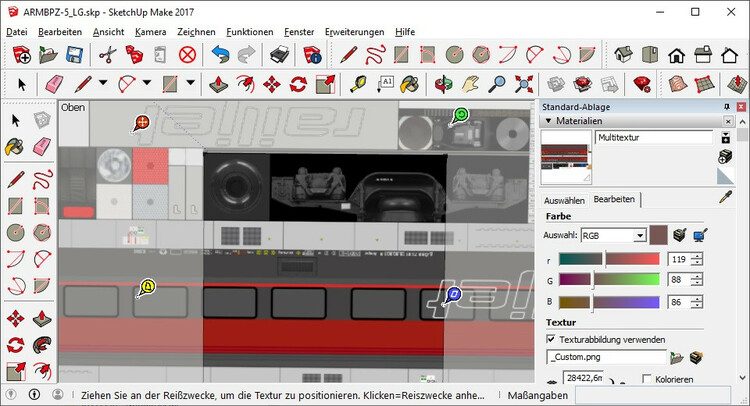Click the blue B color slider

(609, 302)
